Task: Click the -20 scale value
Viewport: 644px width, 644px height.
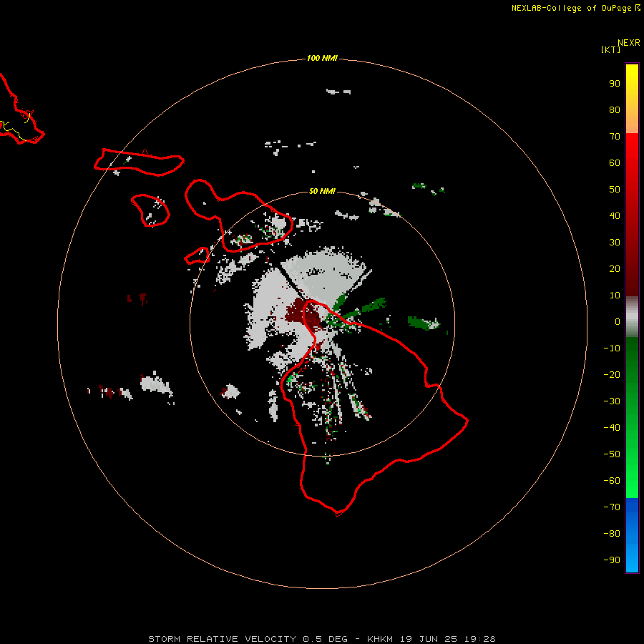Action: [612, 374]
